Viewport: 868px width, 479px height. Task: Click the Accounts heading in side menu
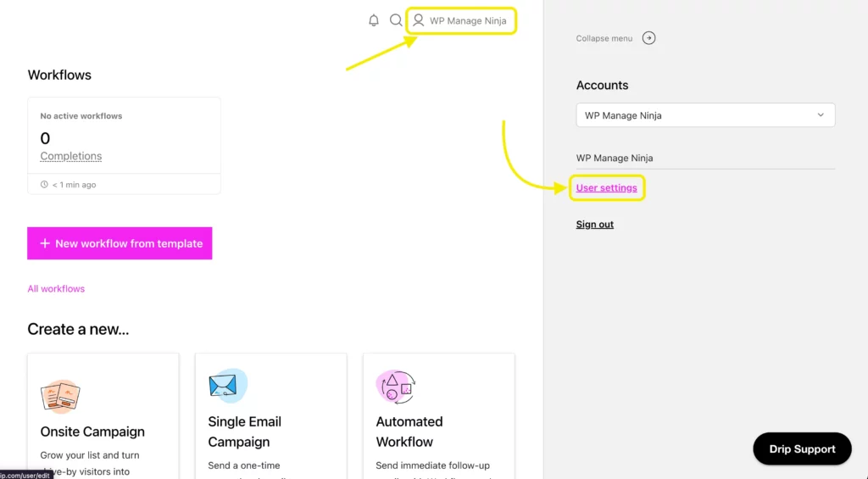603,86
